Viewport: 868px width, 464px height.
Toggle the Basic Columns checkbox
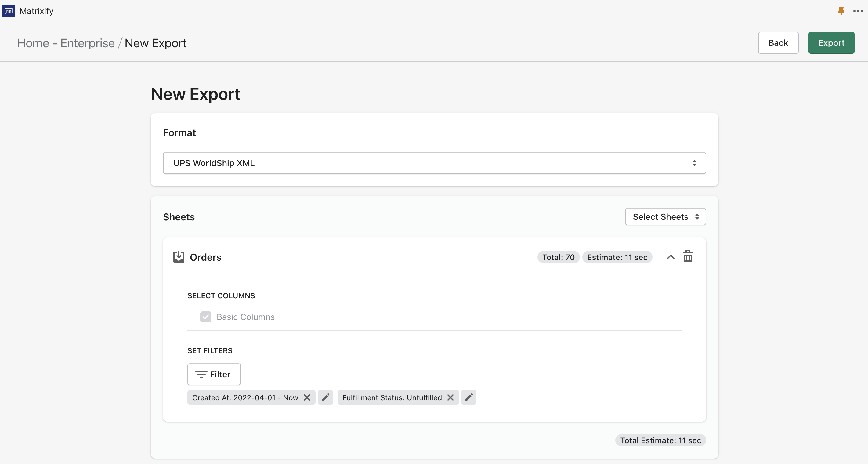(x=205, y=317)
